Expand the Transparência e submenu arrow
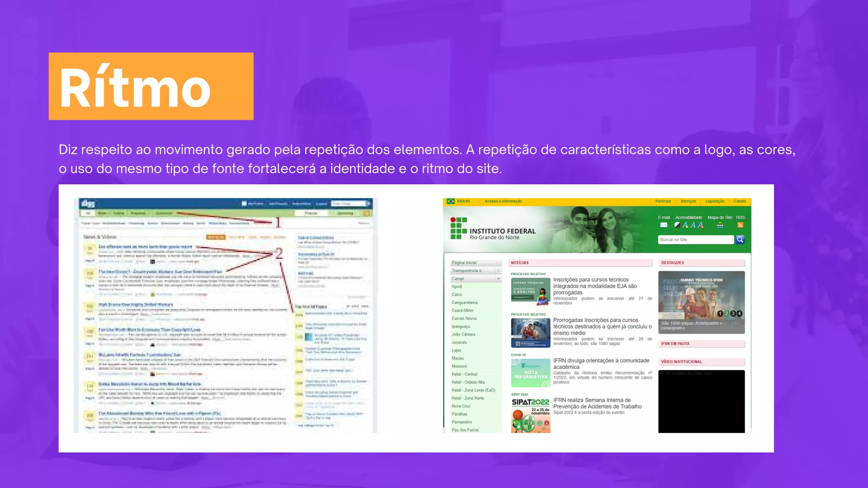Image resolution: width=868 pixels, height=488 pixels. (498, 271)
